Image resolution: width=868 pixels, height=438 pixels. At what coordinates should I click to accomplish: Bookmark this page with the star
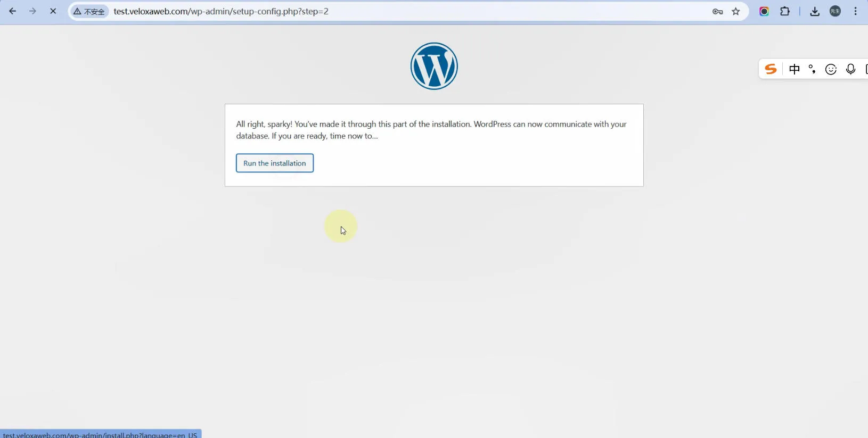(x=736, y=12)
